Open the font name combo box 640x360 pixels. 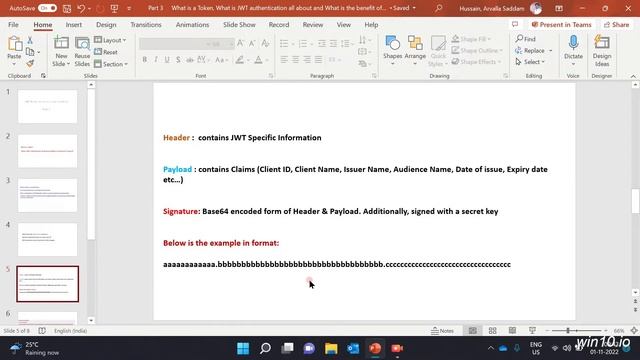click(x=173, y=44)
